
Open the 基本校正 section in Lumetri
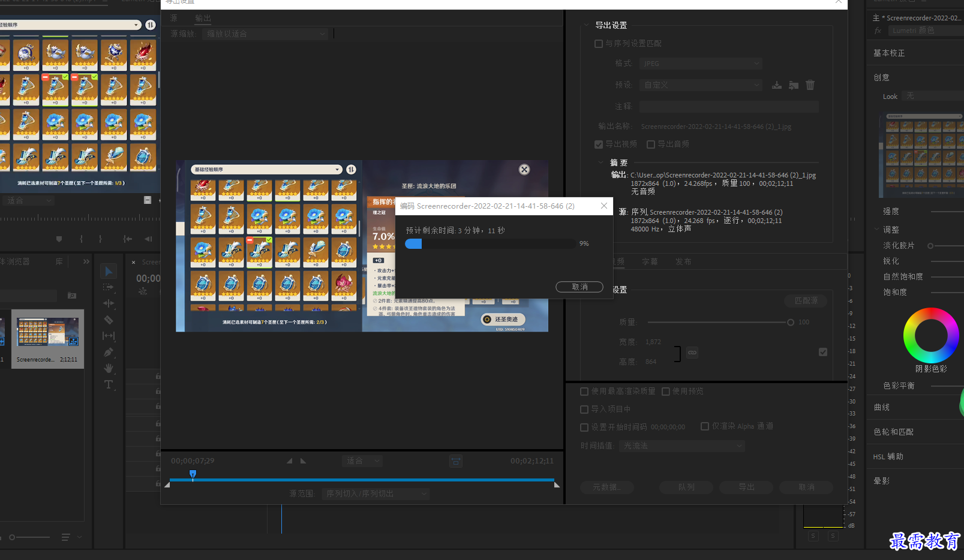[x=889, y=53]
